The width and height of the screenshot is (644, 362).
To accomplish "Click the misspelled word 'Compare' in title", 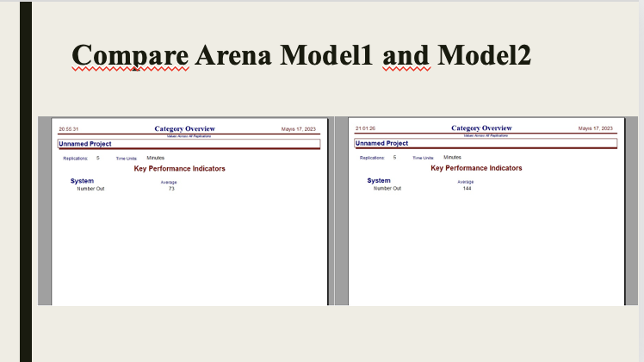I will pyautogui.click(x=130, y=55).
